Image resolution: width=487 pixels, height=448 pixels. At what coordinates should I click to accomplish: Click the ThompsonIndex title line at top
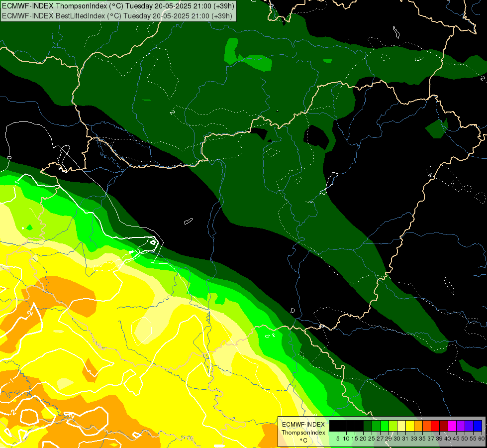click(x=118, y=5)
